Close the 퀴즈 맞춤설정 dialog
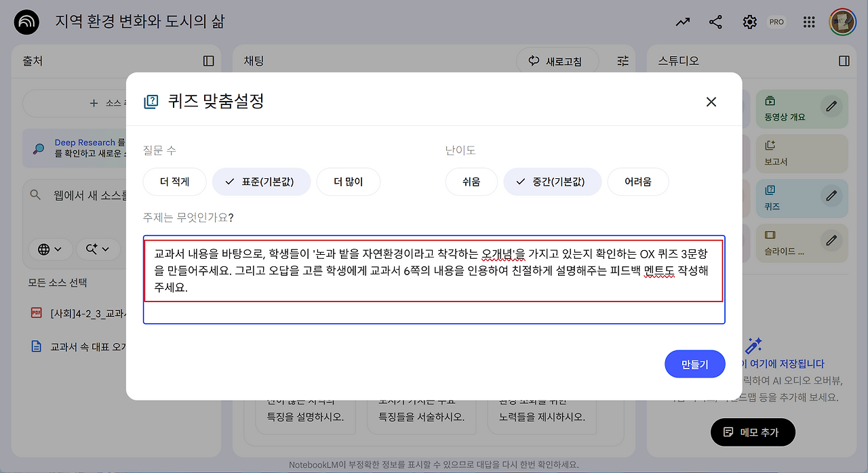The image size is (868, 473). pos(711,102)
